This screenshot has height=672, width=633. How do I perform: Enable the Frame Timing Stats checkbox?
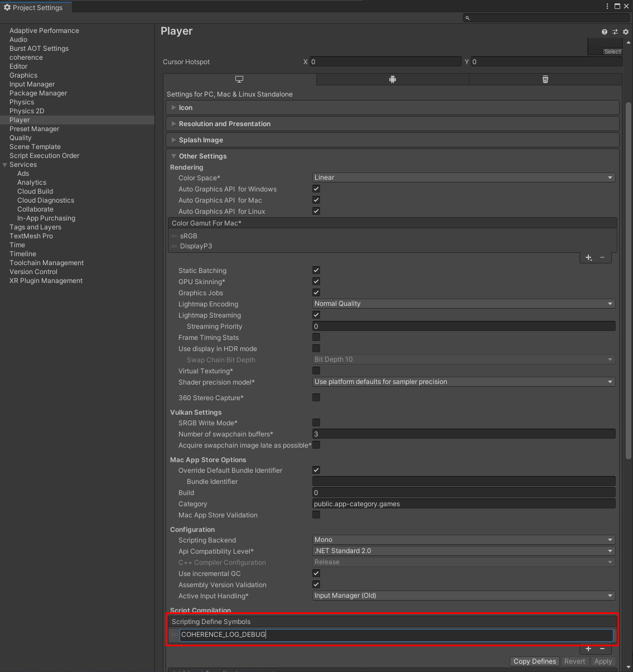pyautogui.click(x=316, y=337)
